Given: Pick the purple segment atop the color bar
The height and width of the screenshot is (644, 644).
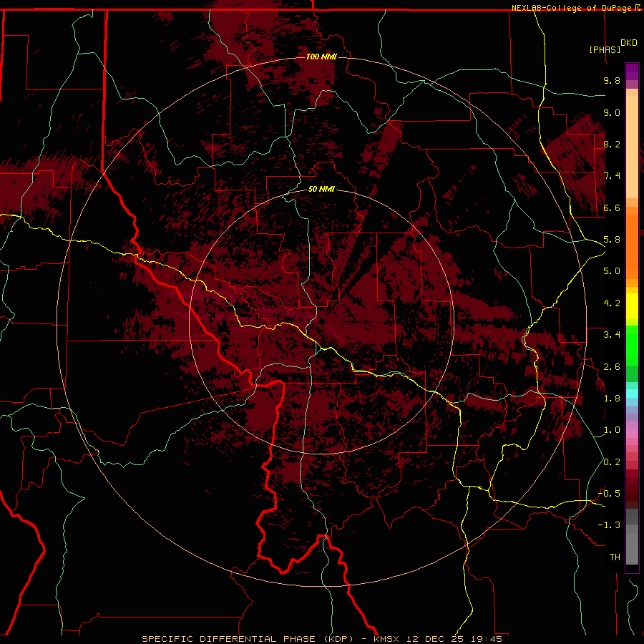Looking at the screenshot, I should click(632, 72).
